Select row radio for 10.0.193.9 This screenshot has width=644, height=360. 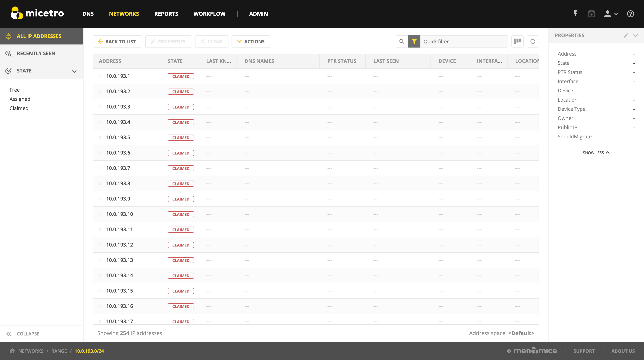coord(100,199)
